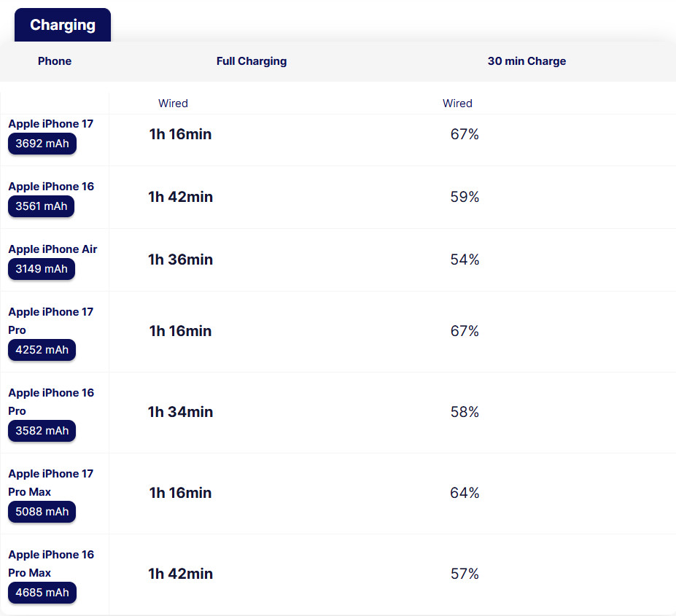Select the 3561 mAh battery badge
Screen dimensions: 676x616
click(42, 206)
